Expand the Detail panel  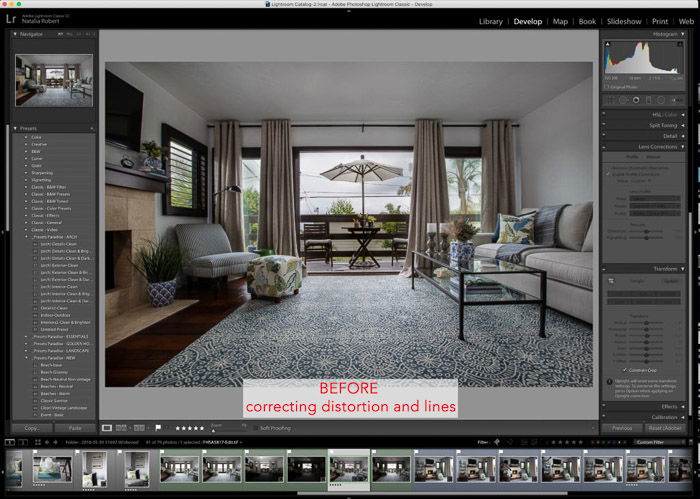tap(683, 136)
